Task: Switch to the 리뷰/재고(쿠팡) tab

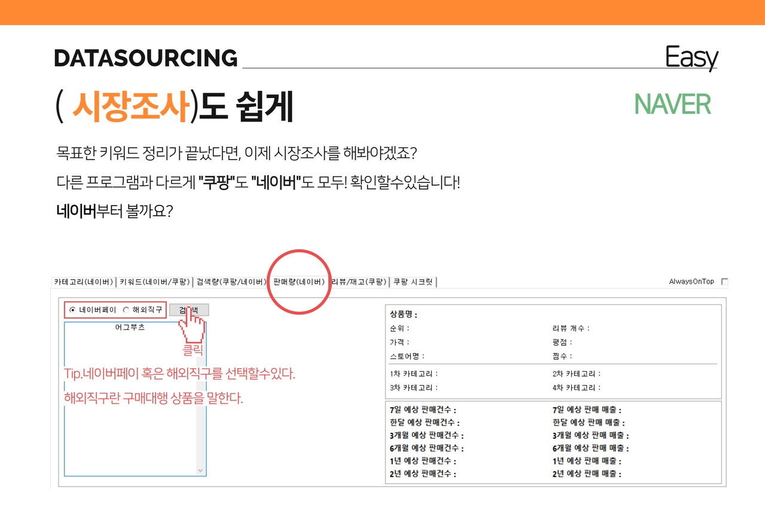Action: tap(359, 282)
